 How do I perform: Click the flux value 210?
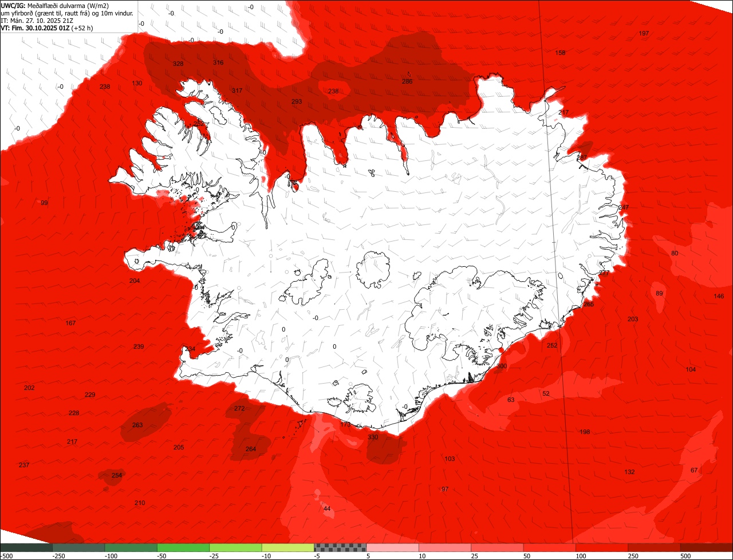pos(140,503)
